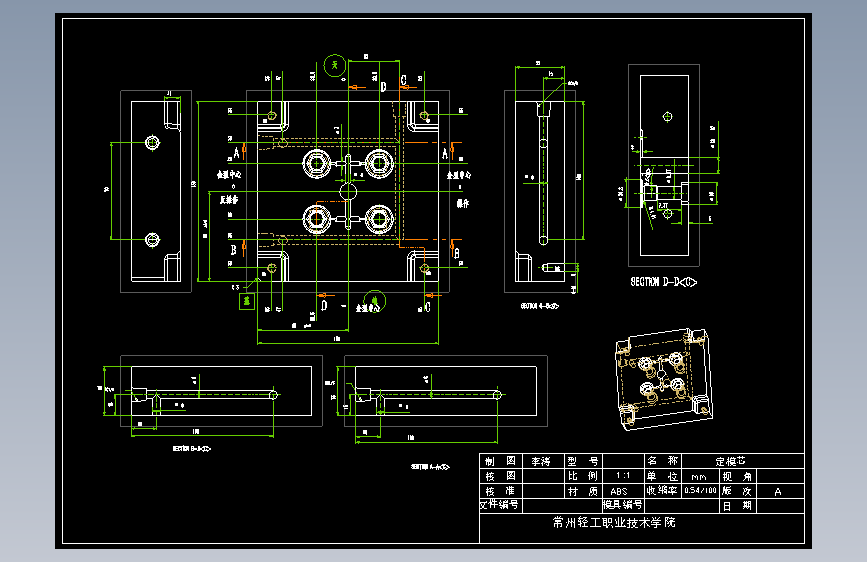This screenshot has width=867, height=562.
Task: Select the "制图" label cell
Action: (x=500, y=461)
